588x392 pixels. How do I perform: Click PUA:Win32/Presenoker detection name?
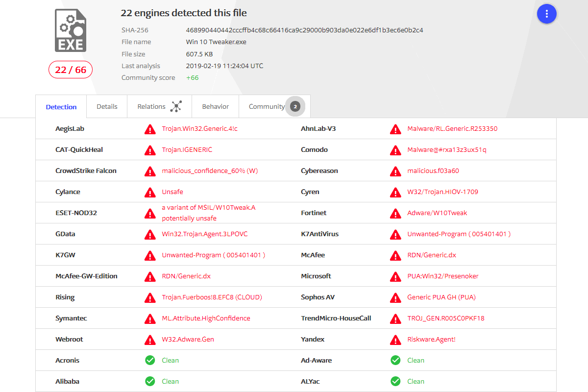pos(443,276)
